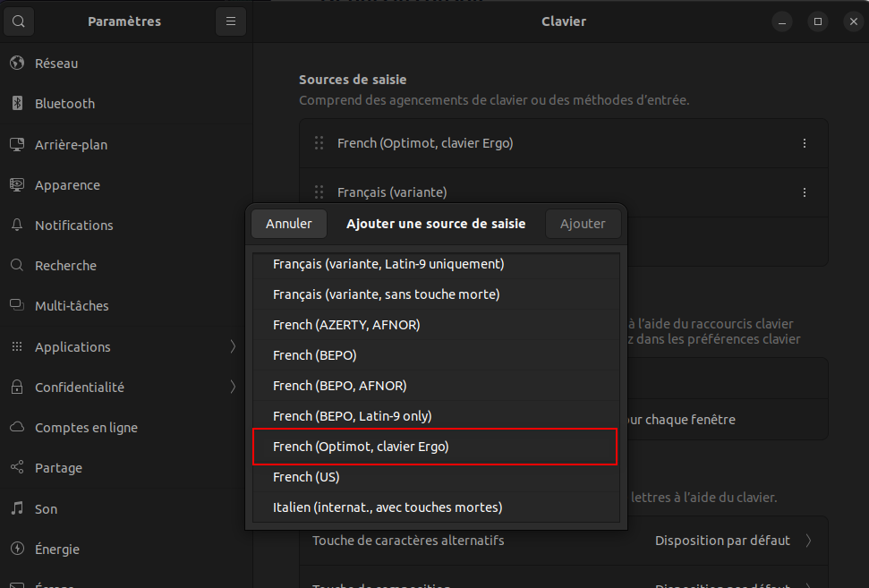
Task: Click the Notifications bell icon
Action: 17,225
